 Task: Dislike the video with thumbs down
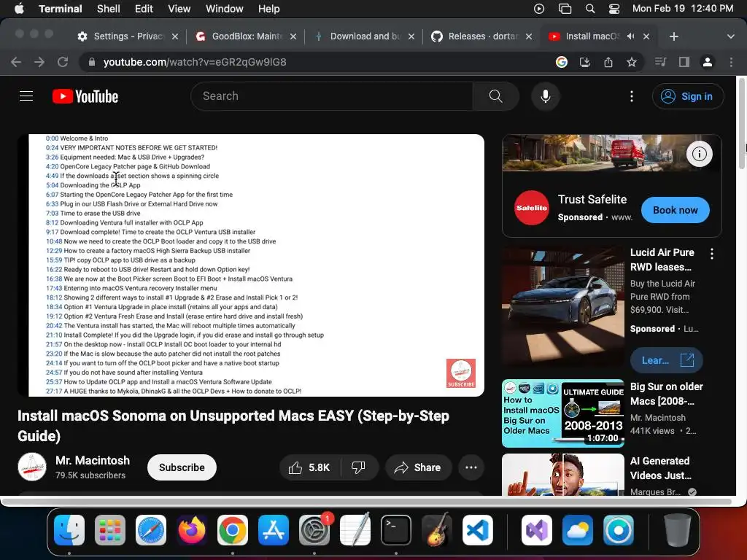pos(358,467)
